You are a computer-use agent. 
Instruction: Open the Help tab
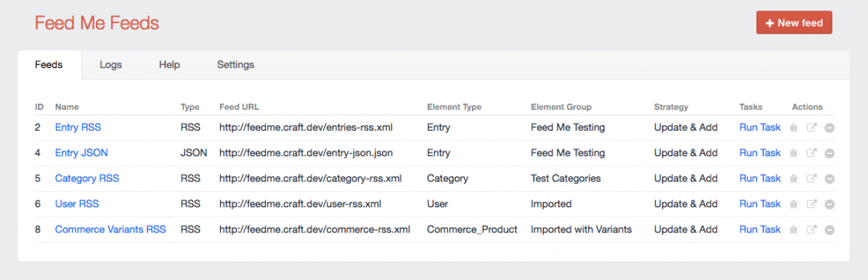click(x=169, y=64)
